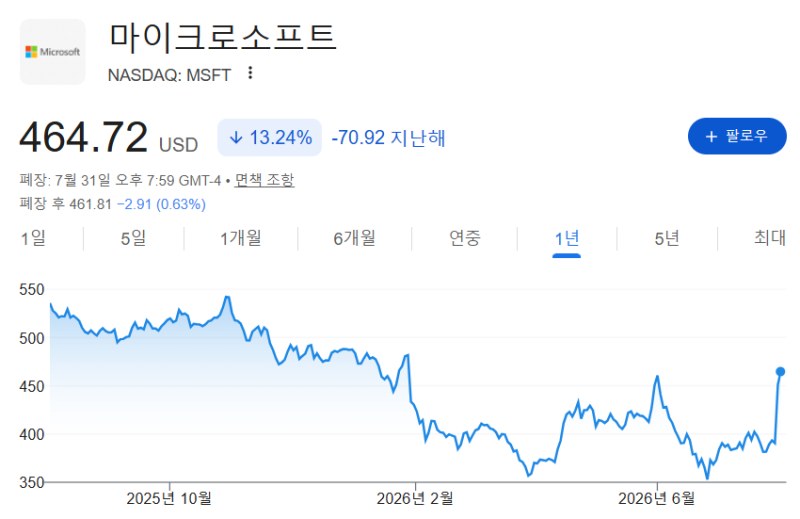
Task: Click the Microsoft logo thumbnail
Action: [x=53, y=52]
